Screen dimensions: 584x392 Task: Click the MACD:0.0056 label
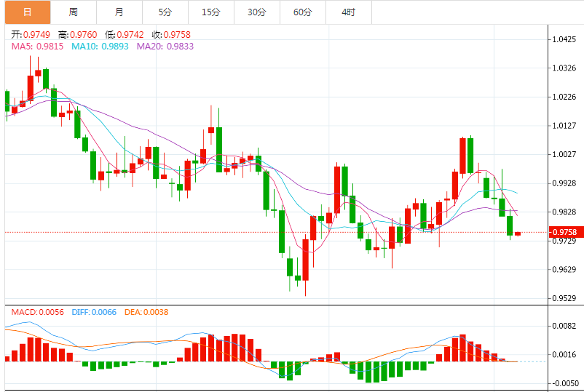coord(38,312)
